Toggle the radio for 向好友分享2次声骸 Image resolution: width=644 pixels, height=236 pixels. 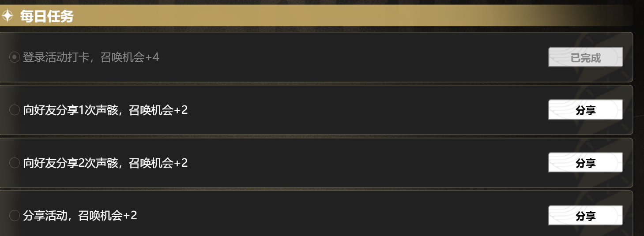pyautogui.click(x=15, y=163)
